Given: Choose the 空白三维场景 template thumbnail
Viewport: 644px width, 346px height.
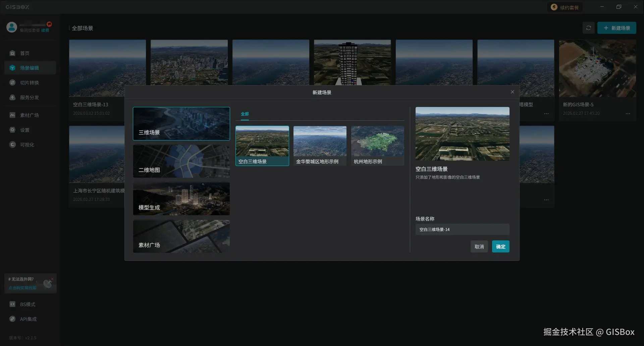Looking at the screenshot, I should (x=262, y=146).
